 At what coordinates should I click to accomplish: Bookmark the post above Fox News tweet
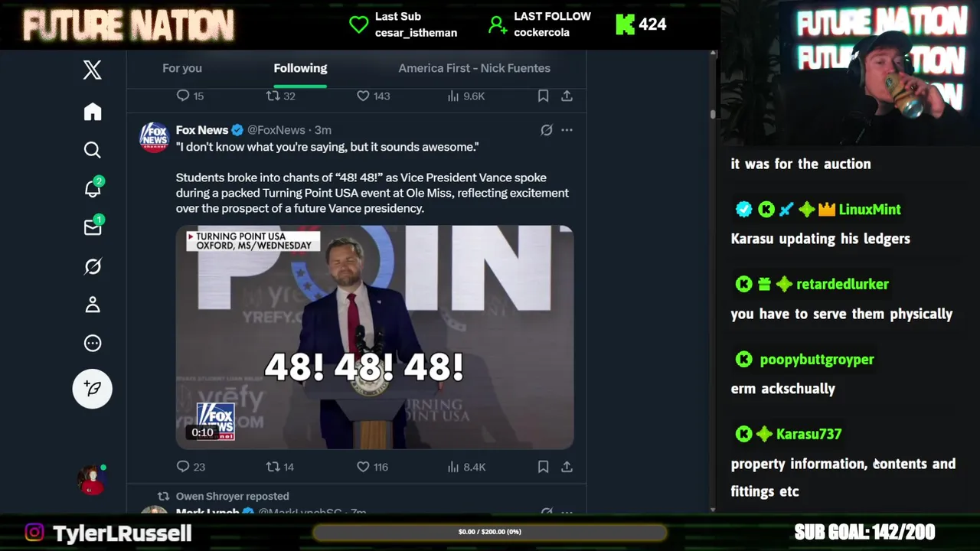[543, 96]
